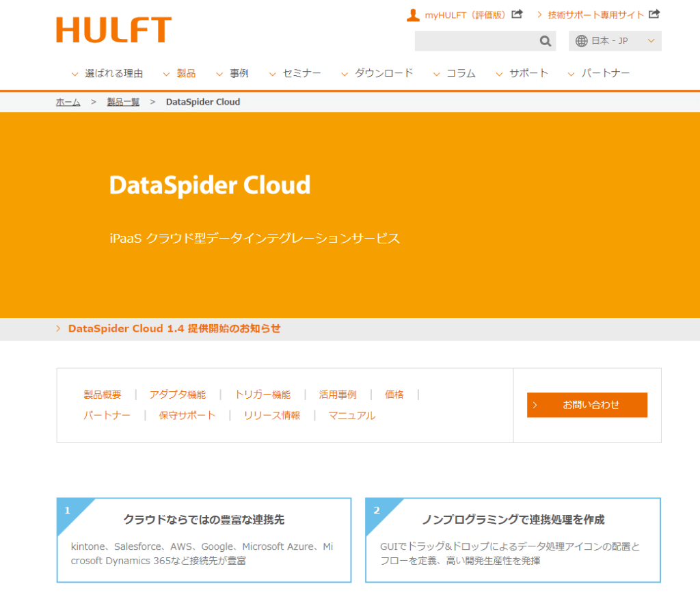Expand the 事例 navigation menu
700x597 pixels.
click(232, 73)
